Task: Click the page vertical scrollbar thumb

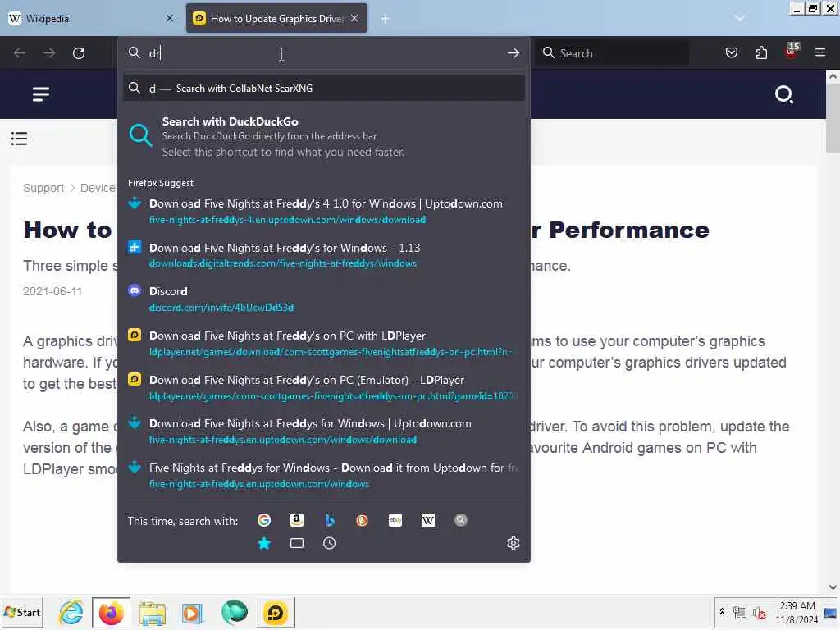Action: [x=833, y=118]
